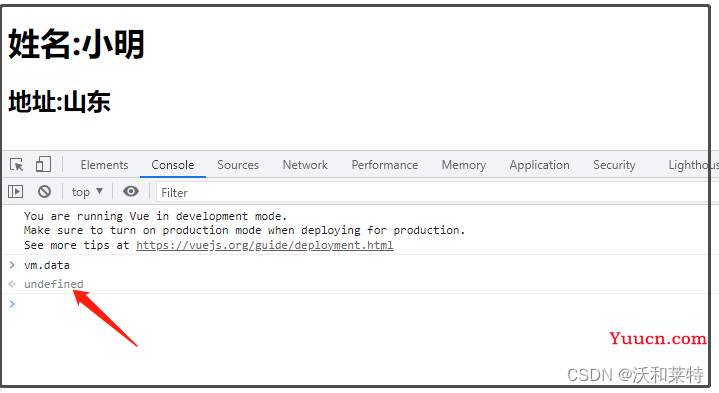
Task: Switch to the Memory tab
Action: (463, 165)
